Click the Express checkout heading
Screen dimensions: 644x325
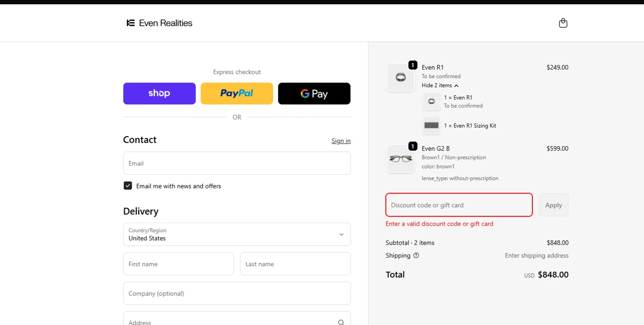[237, 72]
